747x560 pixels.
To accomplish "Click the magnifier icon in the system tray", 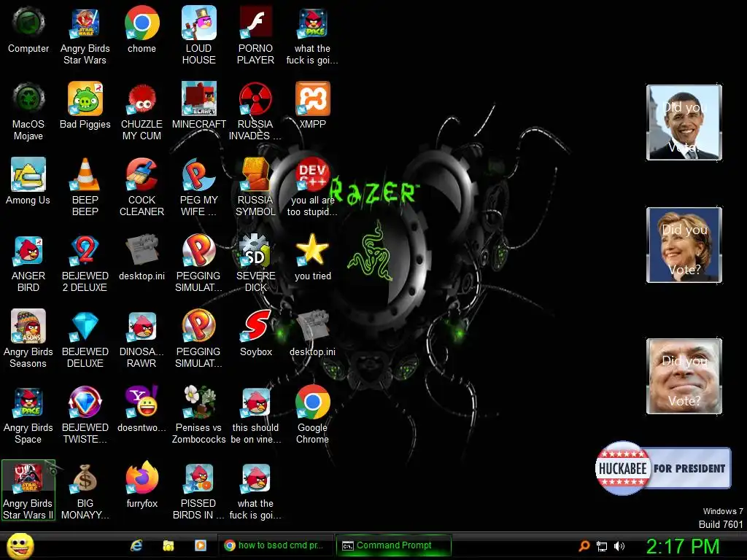I will (584, 546).
